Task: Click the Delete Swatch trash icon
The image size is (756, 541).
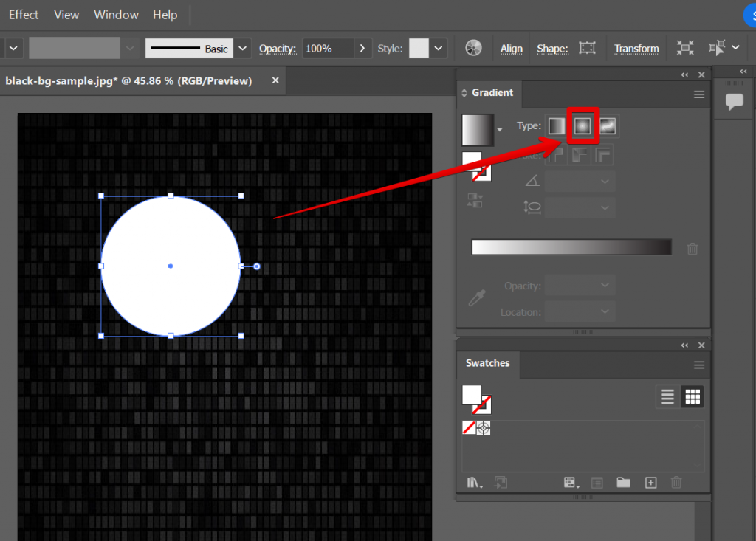Action: click(x=676, y=483)
